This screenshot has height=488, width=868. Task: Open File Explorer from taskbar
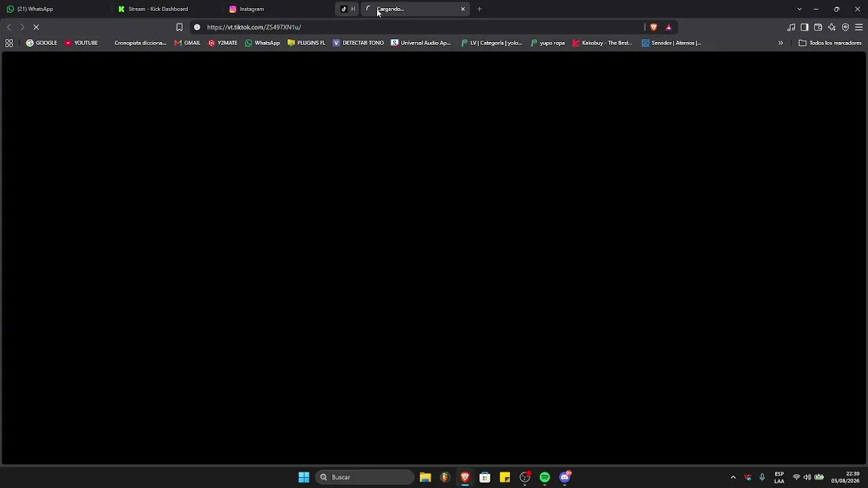pyautogui.click(x=425, y=477)
